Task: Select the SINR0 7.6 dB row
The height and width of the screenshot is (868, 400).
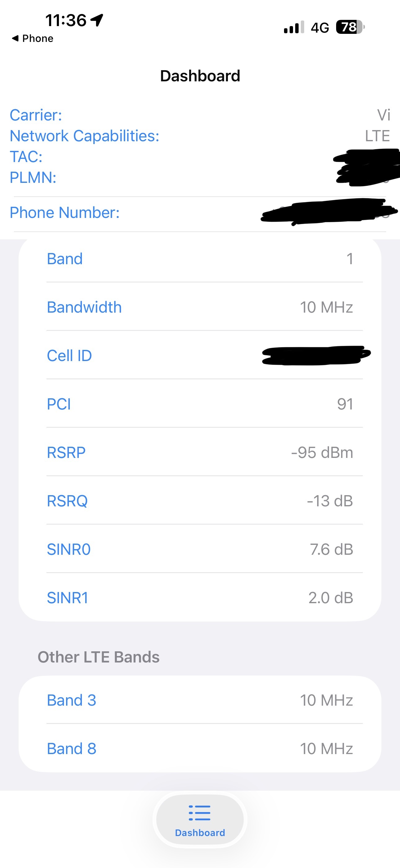Action: click(200, 549)
